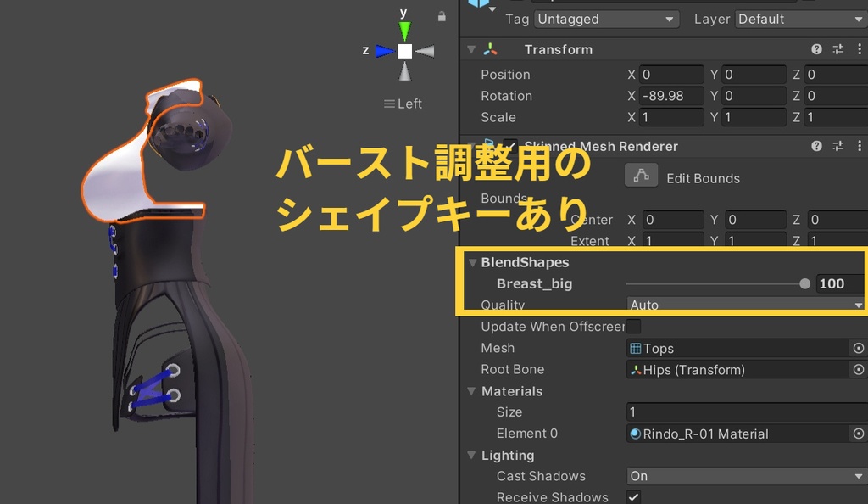868x504 pixels.
Task: Open Transform presets selector icon
Action: pos(838,49)
